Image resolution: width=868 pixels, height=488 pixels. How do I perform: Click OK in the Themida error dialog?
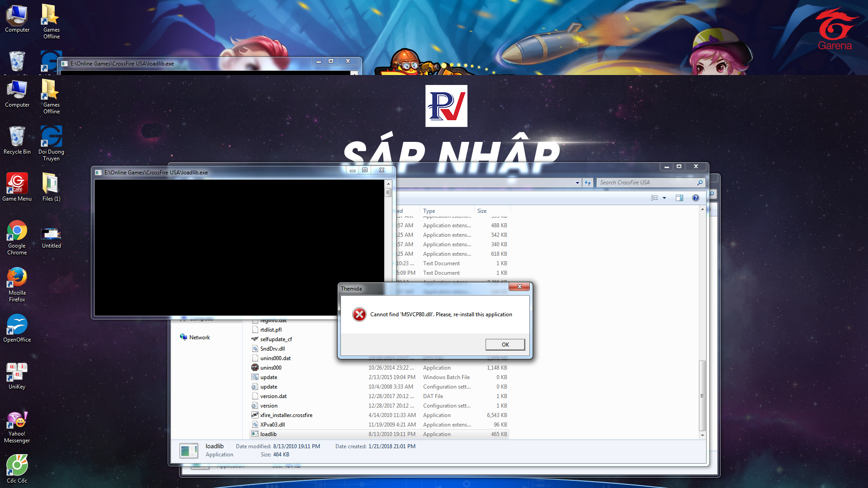[x=505, y=344]
